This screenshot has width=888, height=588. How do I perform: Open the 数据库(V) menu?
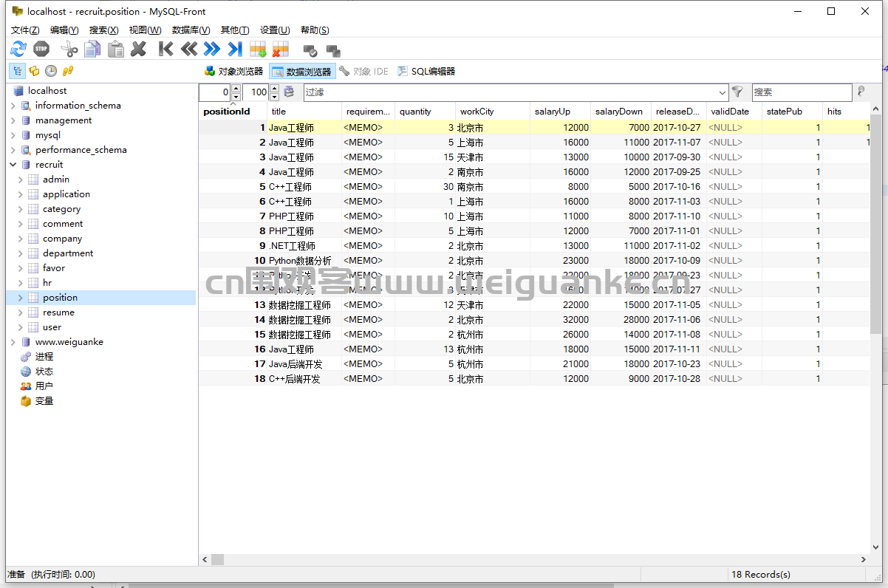191,30
